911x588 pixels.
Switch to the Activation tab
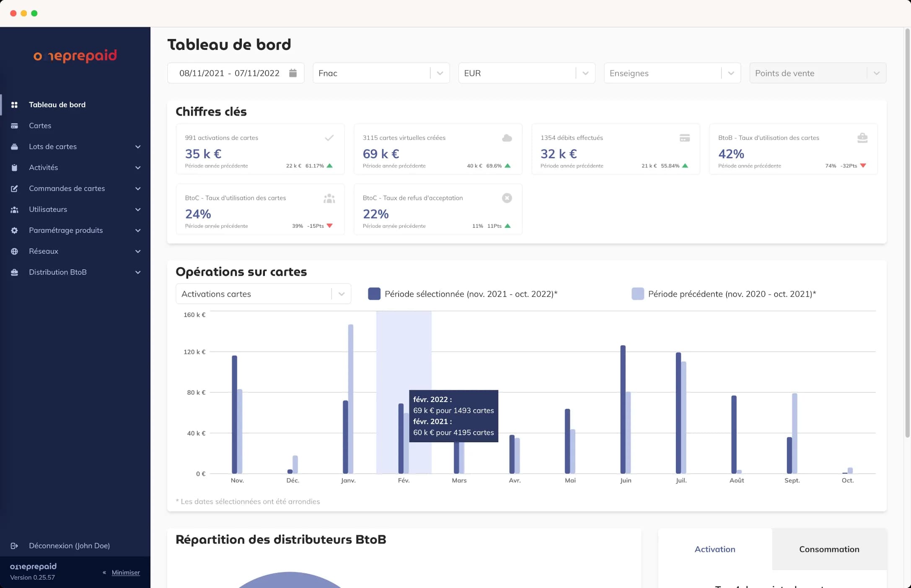coord(715,549)
